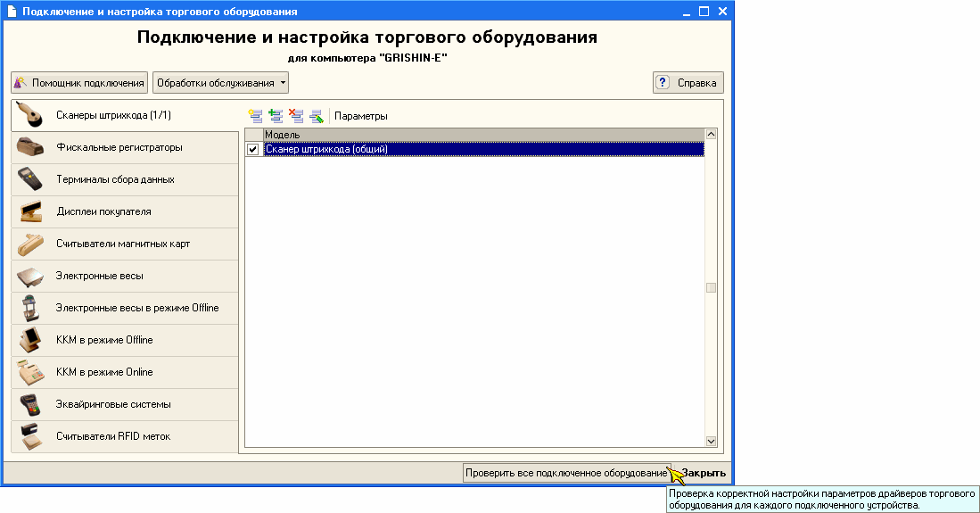The image size is (980, 513).
Task: Open Параметры for the selected device
Action: tap(361, 116)
